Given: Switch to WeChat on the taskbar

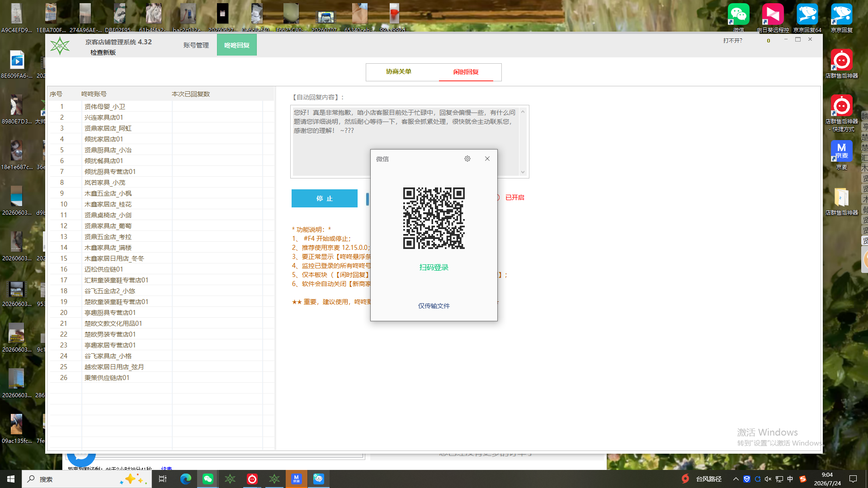Looking at the screenshot, I should coord(208,479).
